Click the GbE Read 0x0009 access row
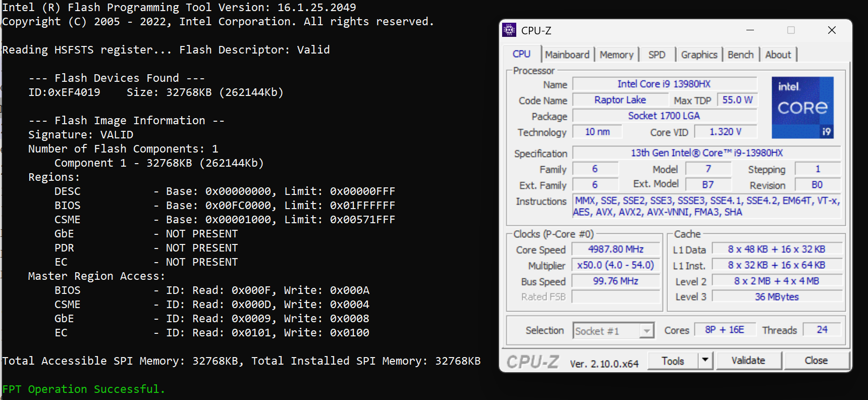868x400 pixels. point(212,318)
